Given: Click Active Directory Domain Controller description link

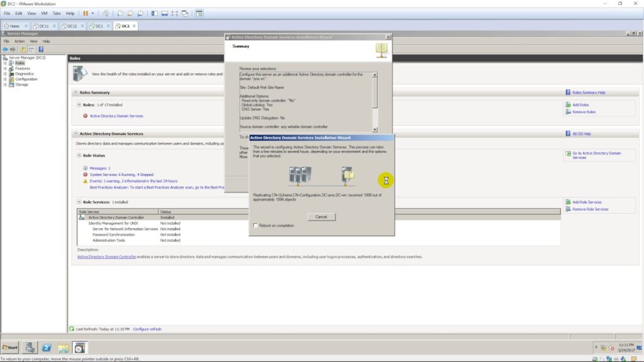Looking at the screenshot, I should coord(106,257).
